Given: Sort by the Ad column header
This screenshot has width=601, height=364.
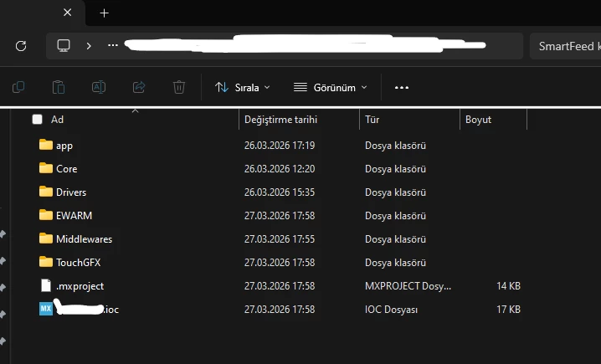Looking at the screenshot, I should [57, 120].
